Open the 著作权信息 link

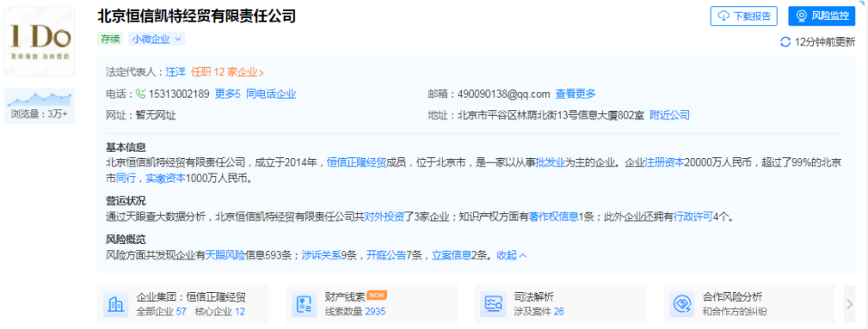pos(553,217)
